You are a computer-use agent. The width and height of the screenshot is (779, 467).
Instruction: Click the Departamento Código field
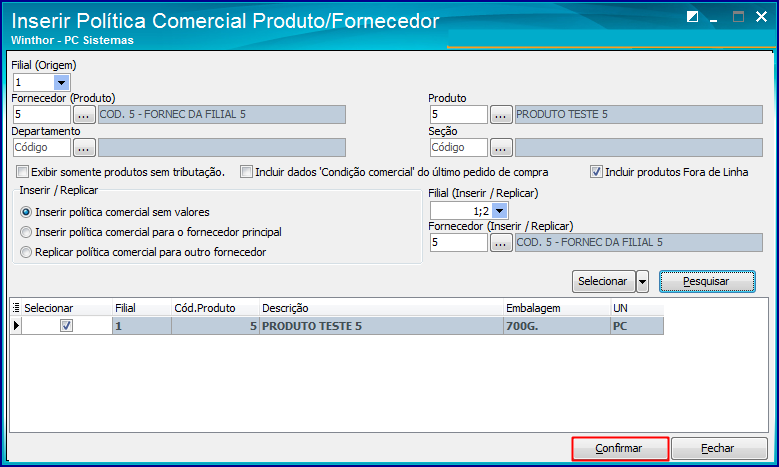click(x=42, y=148)
